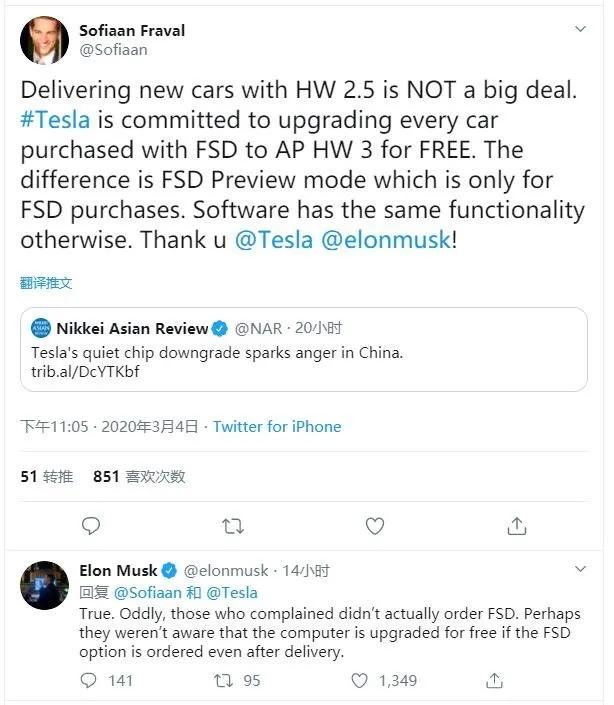The height and width of the screenshot is (705, 614).
Task: Open Sofiaan Fraval's profile picture
Action: pyautogui.click(x=44, y=40)
